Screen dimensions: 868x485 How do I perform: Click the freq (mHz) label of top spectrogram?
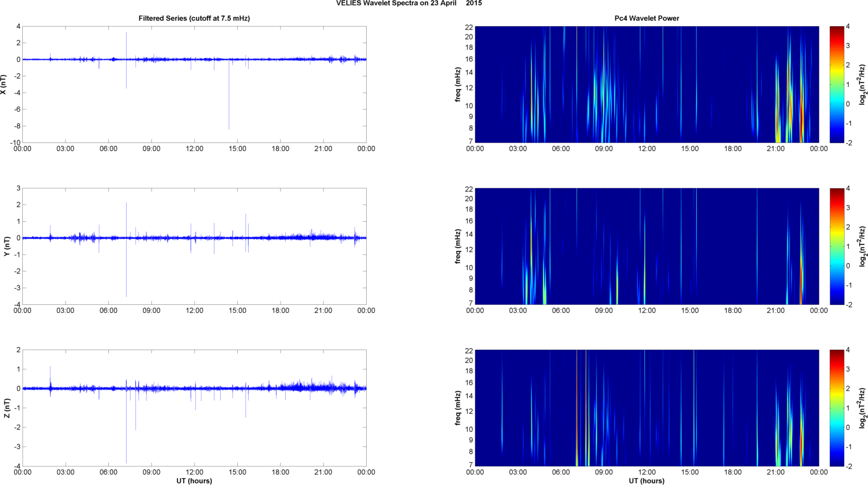pos(457,84)
